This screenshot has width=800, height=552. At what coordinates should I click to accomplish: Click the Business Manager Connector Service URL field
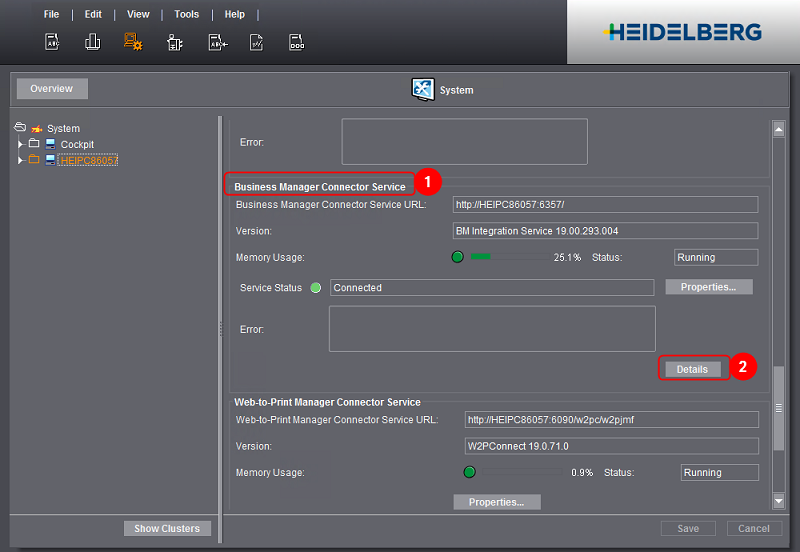(605, 205)
